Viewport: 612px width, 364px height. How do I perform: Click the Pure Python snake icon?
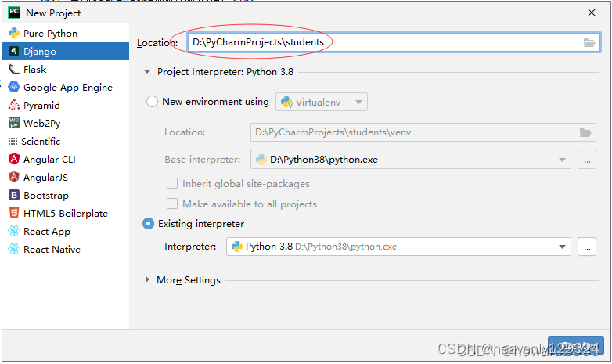click(14, 33)
